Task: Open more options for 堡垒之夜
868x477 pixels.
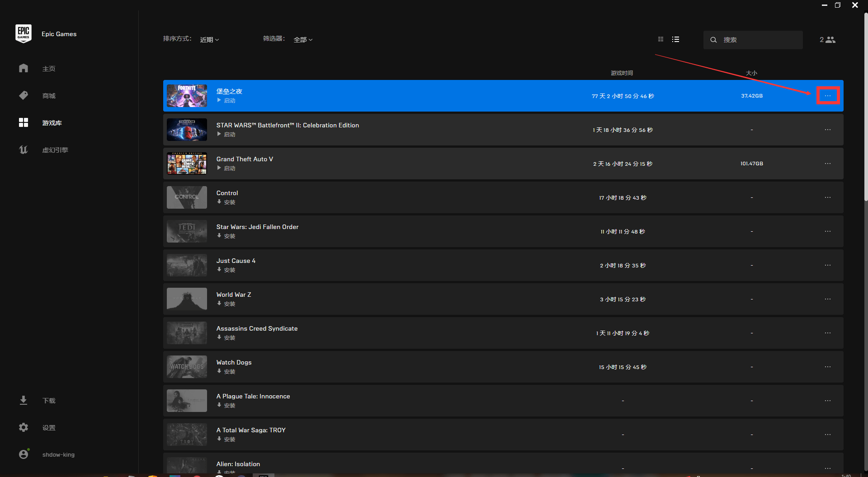Action: 828,96
